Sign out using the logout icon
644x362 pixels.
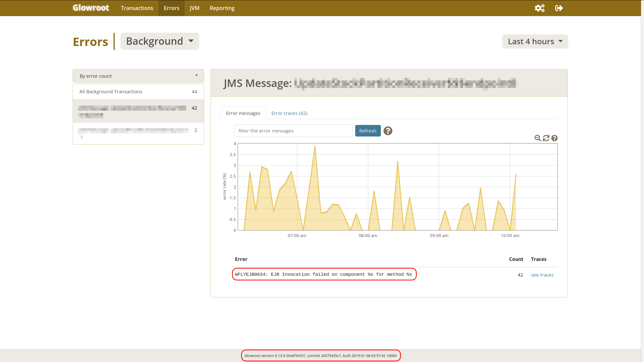[x=559, y=8]
